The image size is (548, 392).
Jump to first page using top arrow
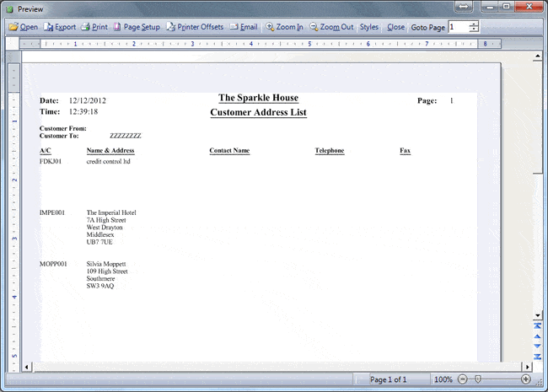point(538,326)
